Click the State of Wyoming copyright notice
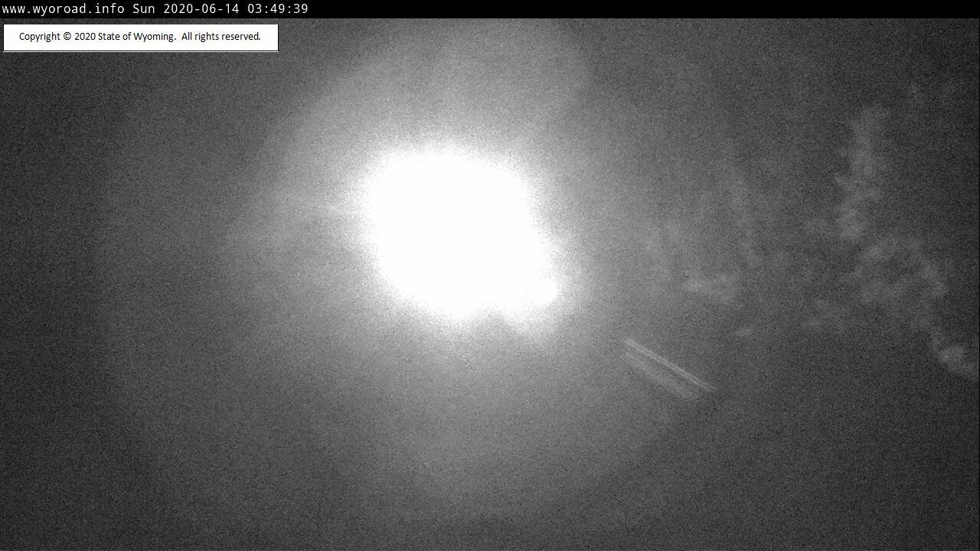Image resolution: width=980 pixels, height=551 pixels. point(140,37)
